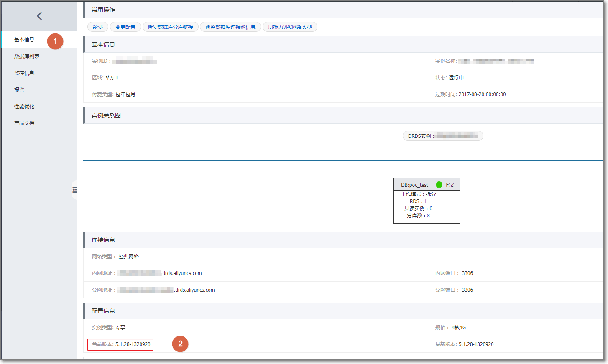This screenshot has height=364, width=608.
Task: Click 修复数据库分库链接 button
Action: tap(171, 27)
